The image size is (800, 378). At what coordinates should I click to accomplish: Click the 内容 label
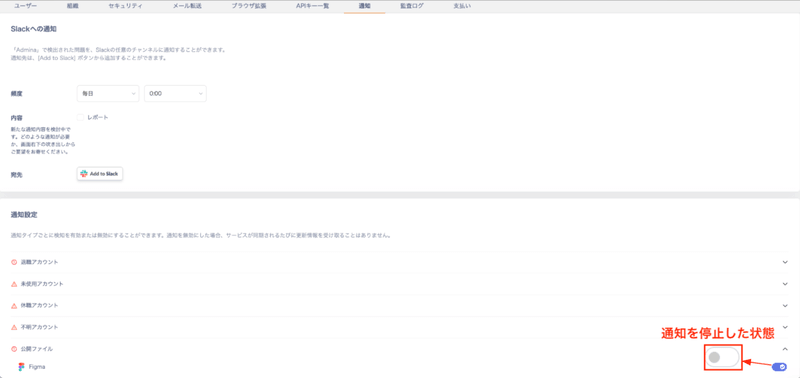[x=17, y=118]
